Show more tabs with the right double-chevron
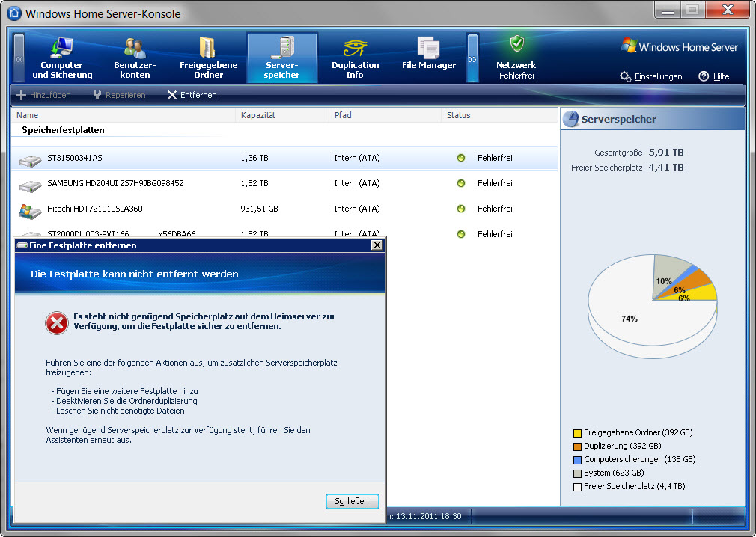756x537 pixels. click(x=472, y=58)
